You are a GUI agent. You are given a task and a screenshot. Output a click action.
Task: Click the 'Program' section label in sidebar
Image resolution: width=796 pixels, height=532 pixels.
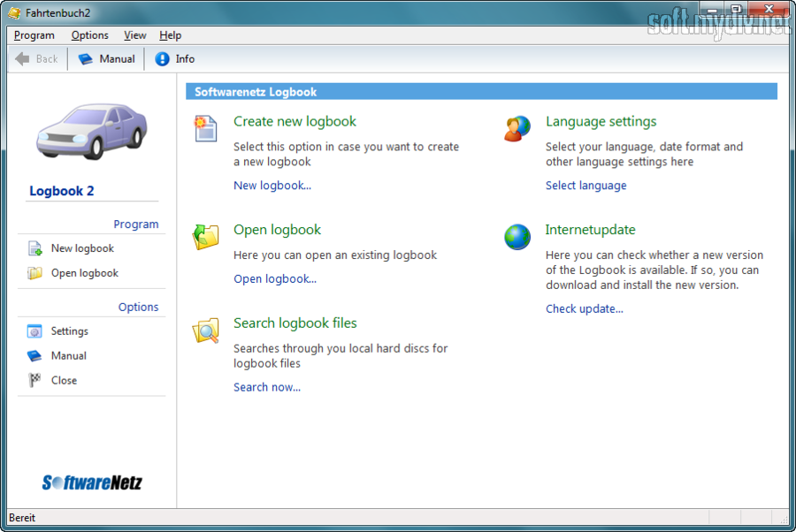pyautogui.click(x=136, y=224)
